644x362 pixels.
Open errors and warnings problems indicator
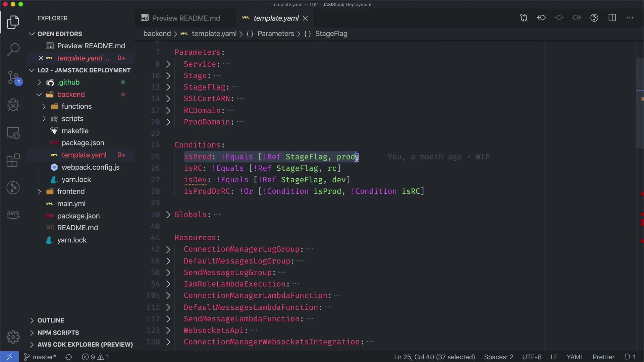click(96, 357)
